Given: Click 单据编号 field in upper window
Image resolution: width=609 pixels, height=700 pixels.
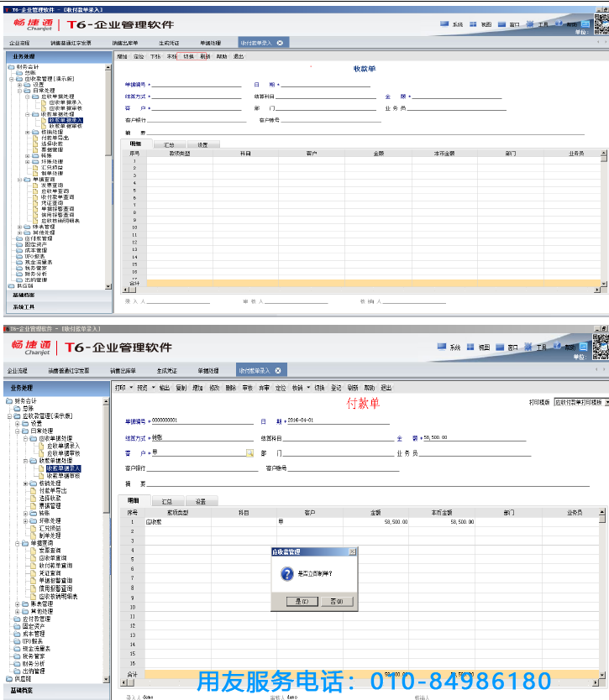Looking at the screenshot, I should click(x=197, y=84).
